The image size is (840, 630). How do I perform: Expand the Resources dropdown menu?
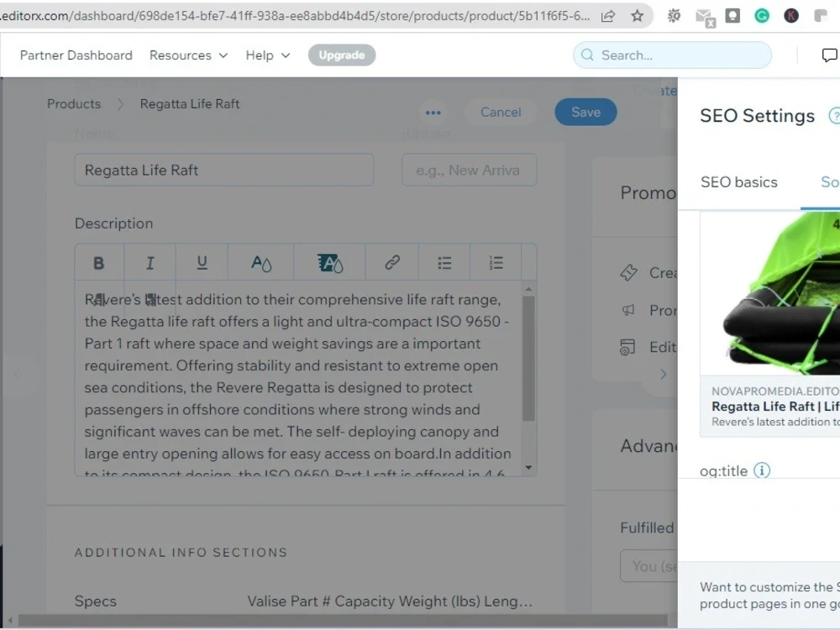(188, 55)
